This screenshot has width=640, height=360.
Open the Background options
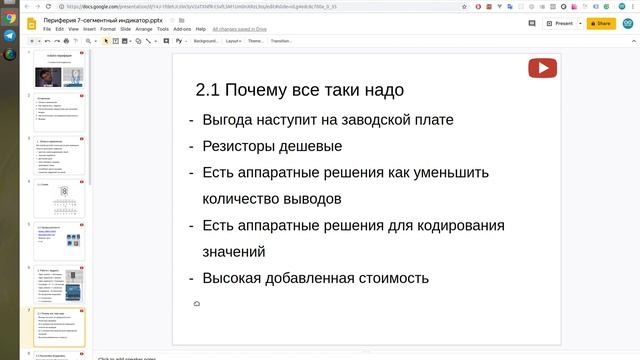coord(206,41)
